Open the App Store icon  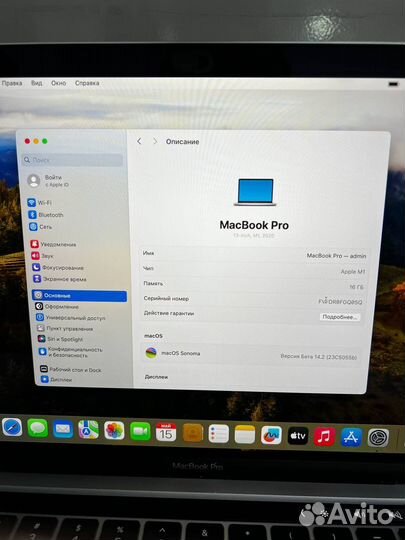(351, 437)
